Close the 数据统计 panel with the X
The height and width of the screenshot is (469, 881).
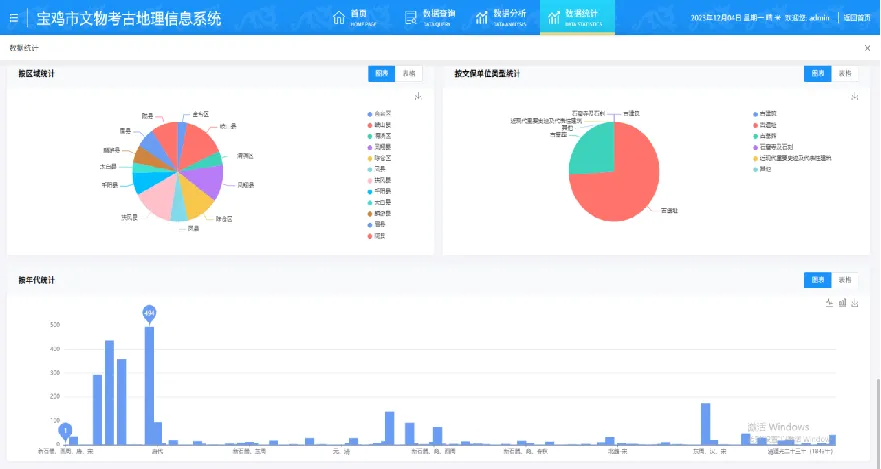tap(867, 48)
